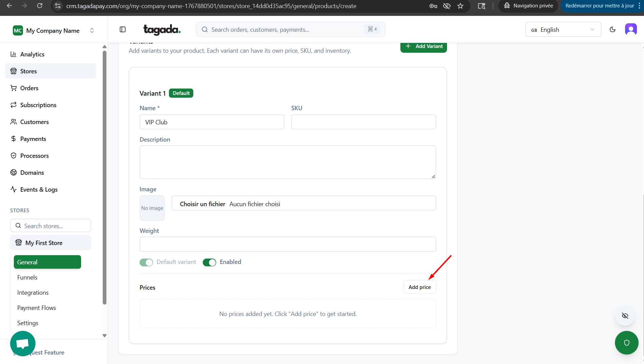Click the green shield floating button

coord(626,343)
